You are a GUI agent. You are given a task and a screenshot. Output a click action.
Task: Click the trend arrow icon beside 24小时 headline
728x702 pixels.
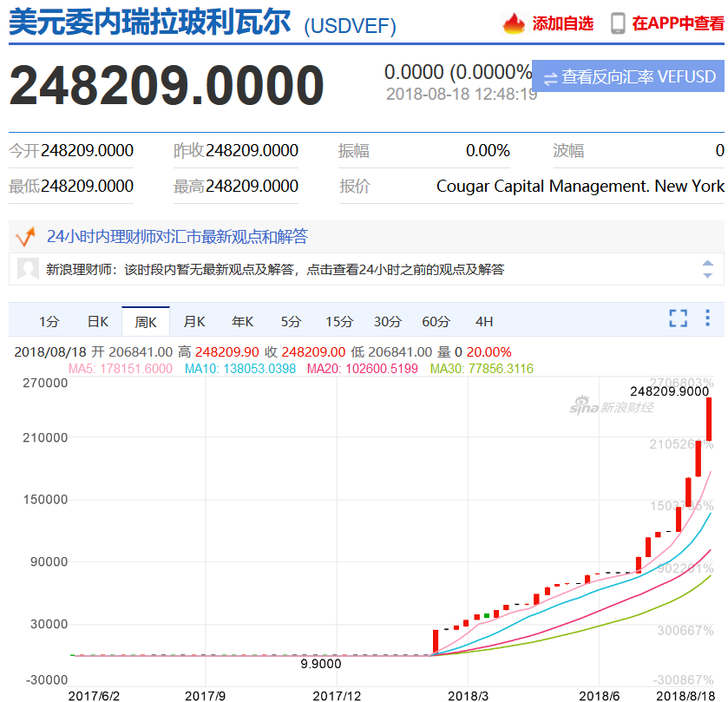click(25, 236)
